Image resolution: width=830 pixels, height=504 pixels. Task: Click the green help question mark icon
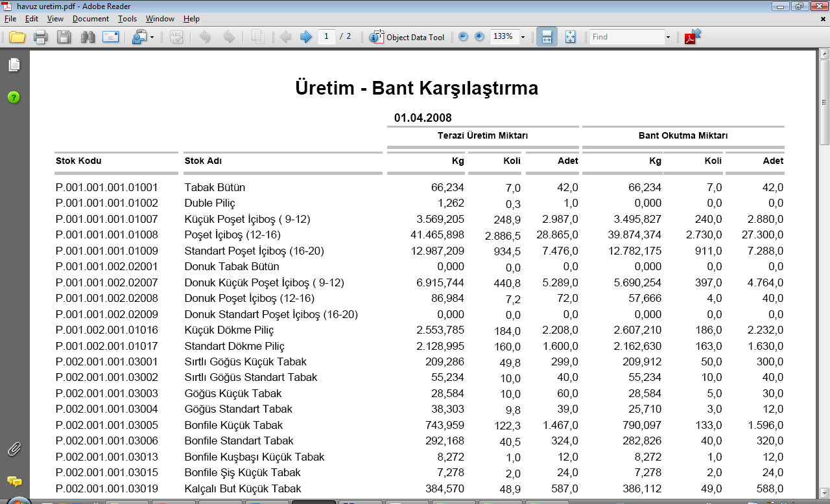pos(14,98)
